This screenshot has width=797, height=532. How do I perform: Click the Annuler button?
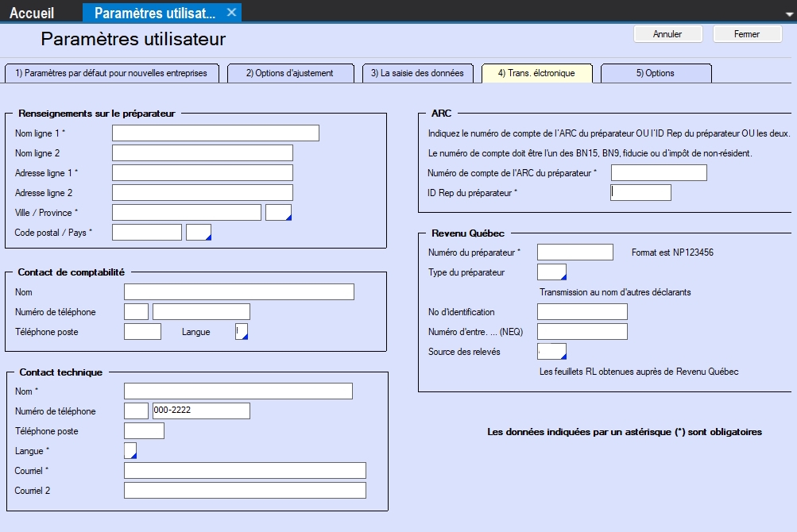[x=667, y=34]
